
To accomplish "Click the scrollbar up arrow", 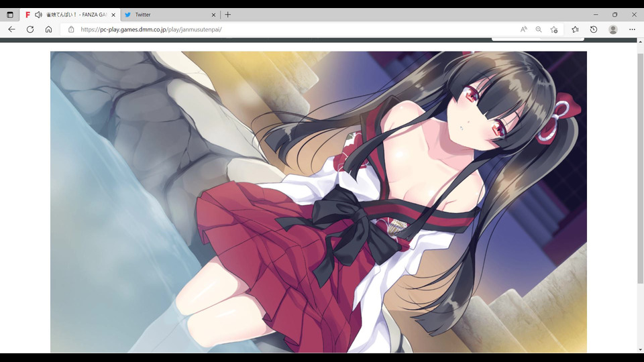I will (640, 42).
